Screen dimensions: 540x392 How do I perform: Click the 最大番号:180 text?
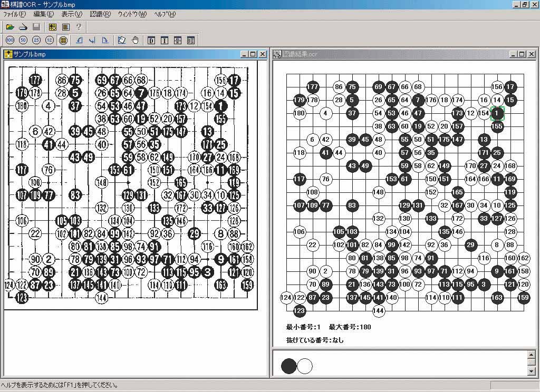[350, 327]
